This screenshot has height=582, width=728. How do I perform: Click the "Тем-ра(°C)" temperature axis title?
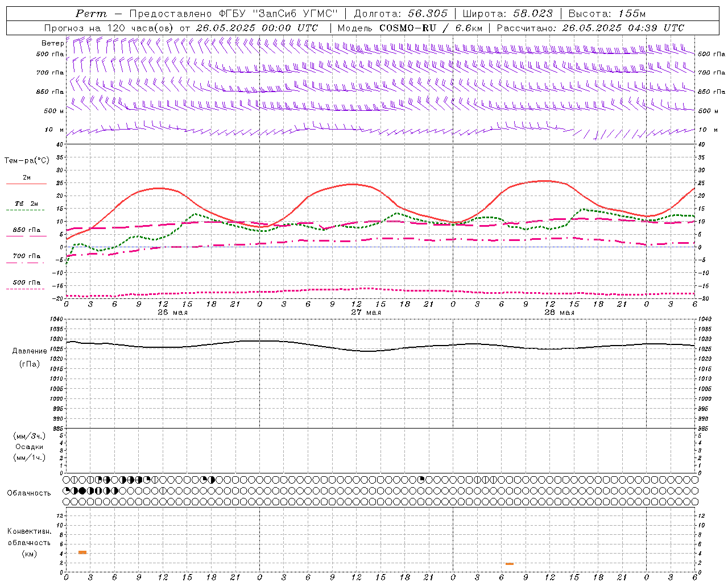tap(27, 161)
